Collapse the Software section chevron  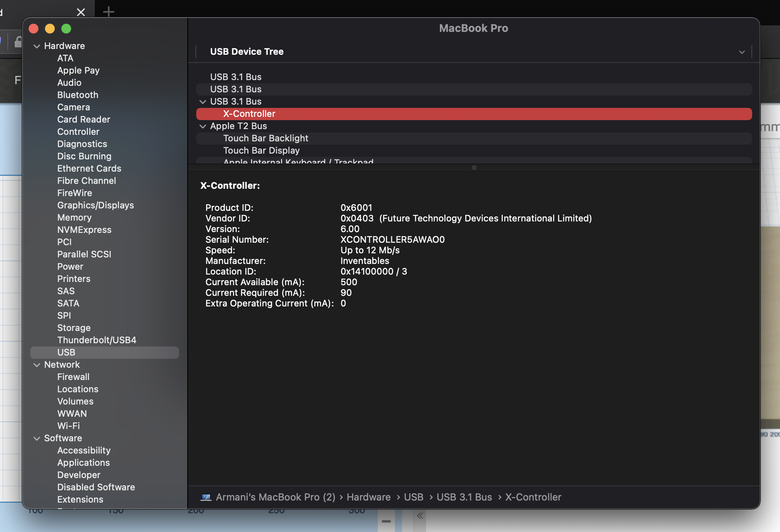tap(37, 438)
